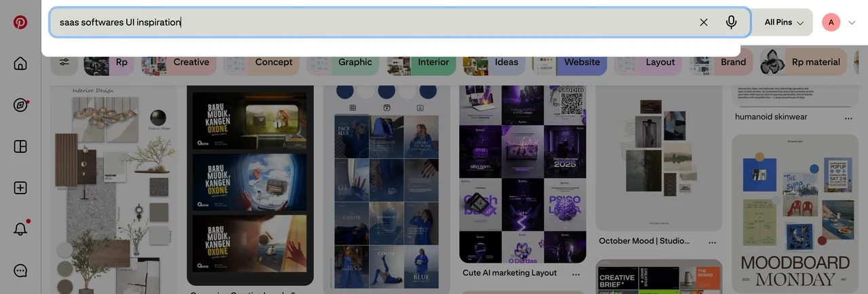The height and width of the screenshot is (294, 868).
Task: Select the Rp filter chip
Action: pos(109,62)
